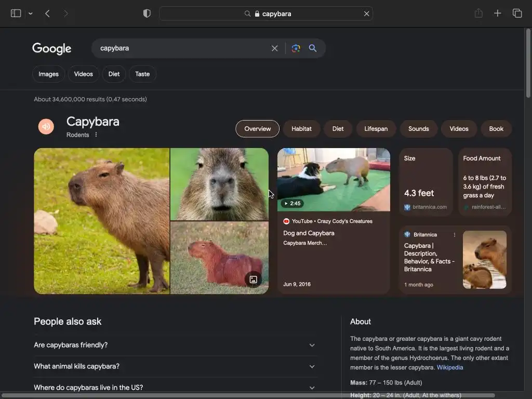Click the "Mass:" label in About

coord(358,383)
